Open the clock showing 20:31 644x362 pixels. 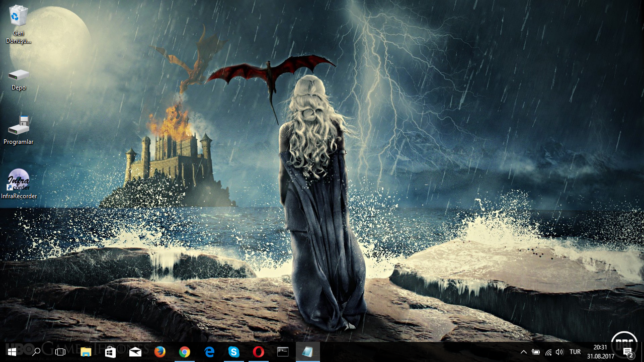coord(600,352)
